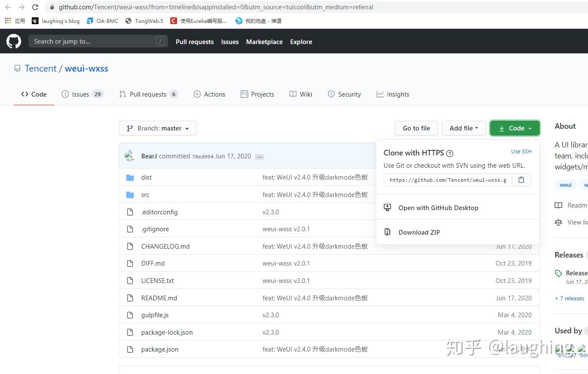Open the gulpfile.js file
Viewport: 588px width, 374px height.
[x=155, y=315]
